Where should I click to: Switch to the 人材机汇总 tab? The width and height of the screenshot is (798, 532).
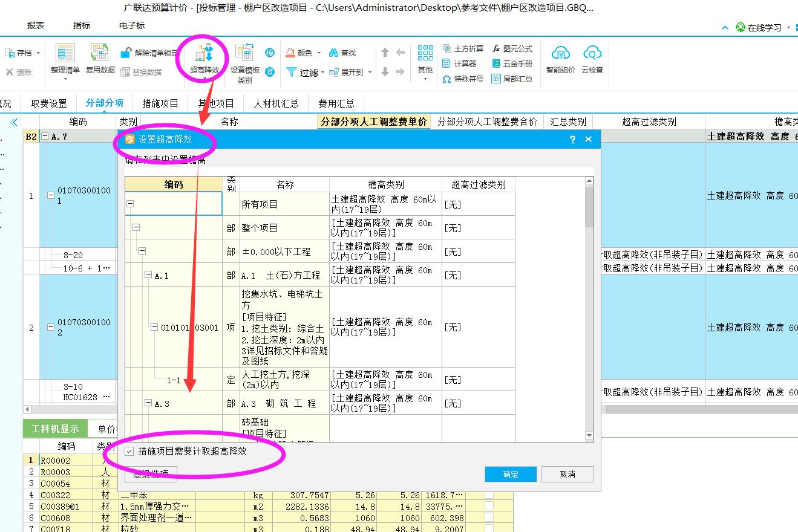tap(276, 103)
